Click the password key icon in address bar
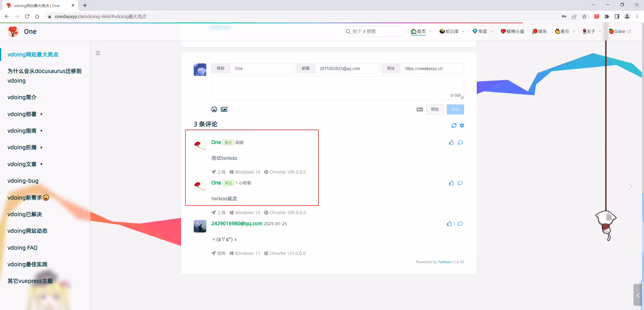 (x=564, y=16)
